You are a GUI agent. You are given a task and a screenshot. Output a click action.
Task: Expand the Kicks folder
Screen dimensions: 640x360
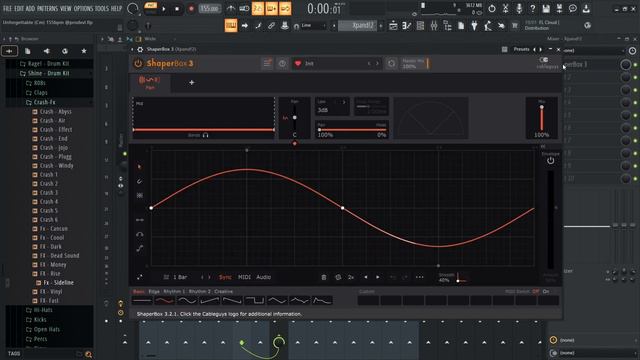pyautogui.click(x=40, y=320)
